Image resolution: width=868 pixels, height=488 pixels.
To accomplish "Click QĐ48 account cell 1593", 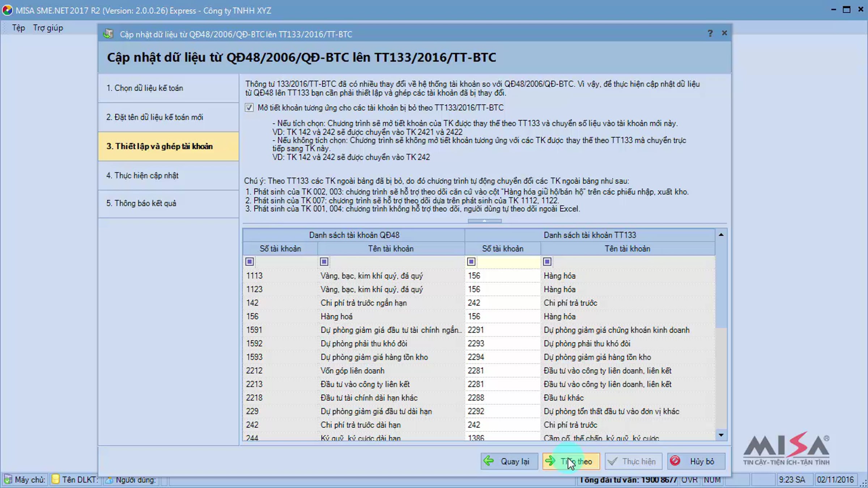I will click(280, 357).
